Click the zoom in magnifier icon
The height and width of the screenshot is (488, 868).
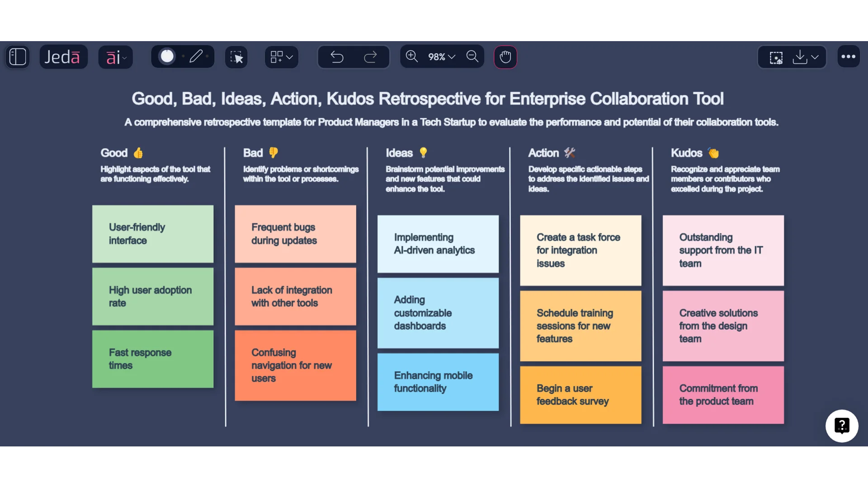pyautogui.click(x=411, y=56)
